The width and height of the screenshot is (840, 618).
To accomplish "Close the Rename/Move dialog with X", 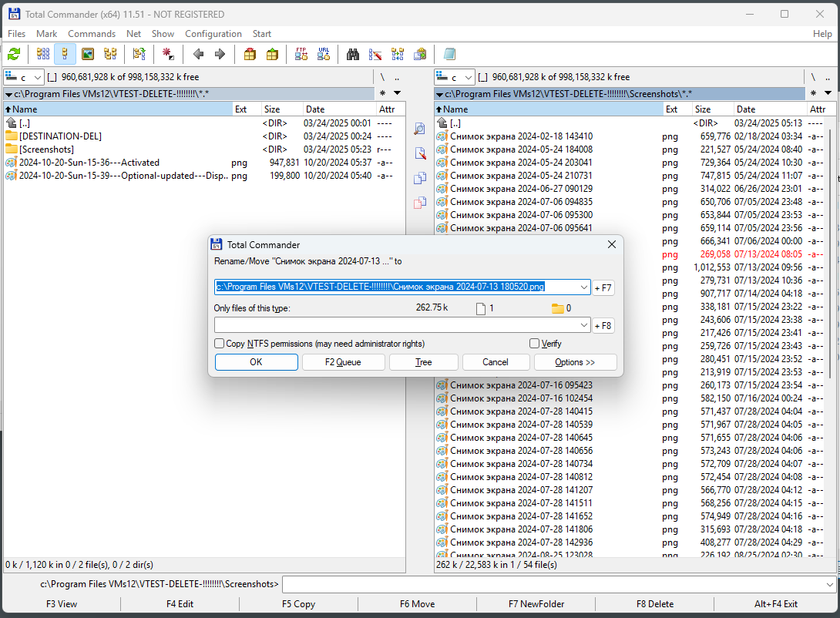I will [612, 245].
